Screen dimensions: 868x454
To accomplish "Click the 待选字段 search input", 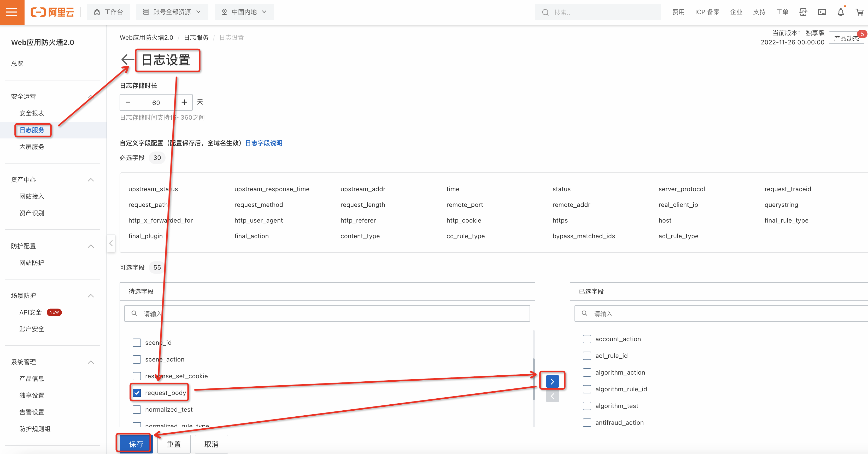I will click(x=327, y=313).
